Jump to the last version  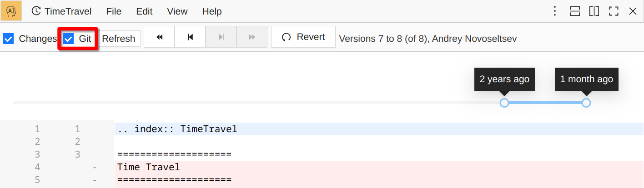tap(252, 37)
